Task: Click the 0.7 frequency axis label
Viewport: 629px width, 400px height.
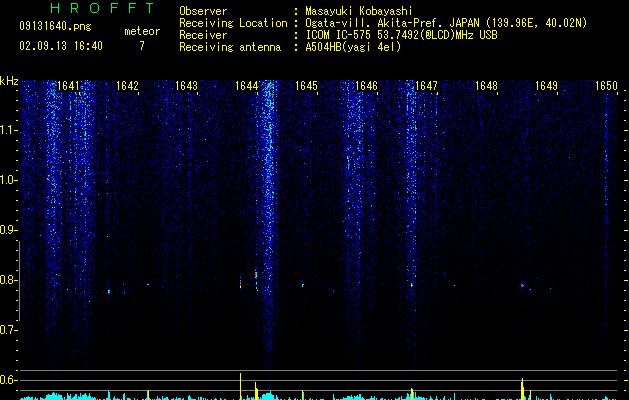Action: coord(8,330)
